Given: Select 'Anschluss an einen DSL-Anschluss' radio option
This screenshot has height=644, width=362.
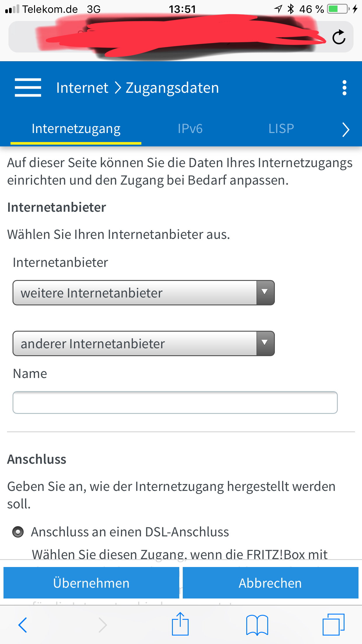Looking at the screenshot, I should click(x=18, y=532).
